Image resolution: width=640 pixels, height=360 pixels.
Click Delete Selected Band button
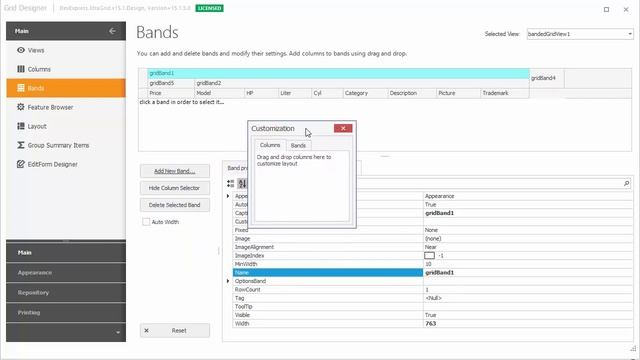pyautogui.click(x=175, y=205)
